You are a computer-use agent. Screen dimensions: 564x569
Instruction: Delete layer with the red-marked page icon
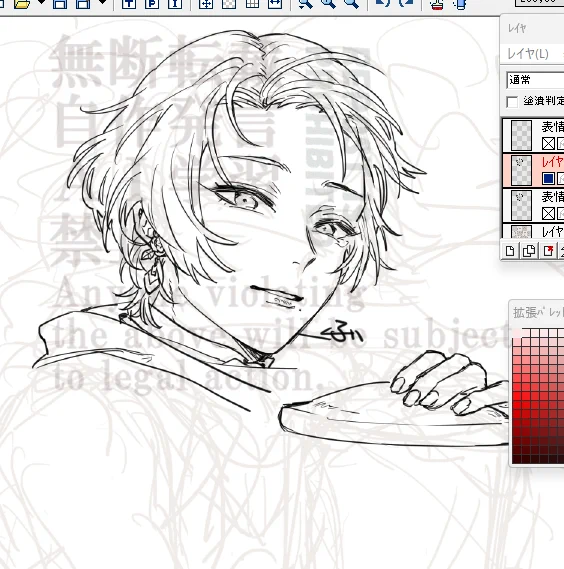pyautogui.click(x=548, y=251)
